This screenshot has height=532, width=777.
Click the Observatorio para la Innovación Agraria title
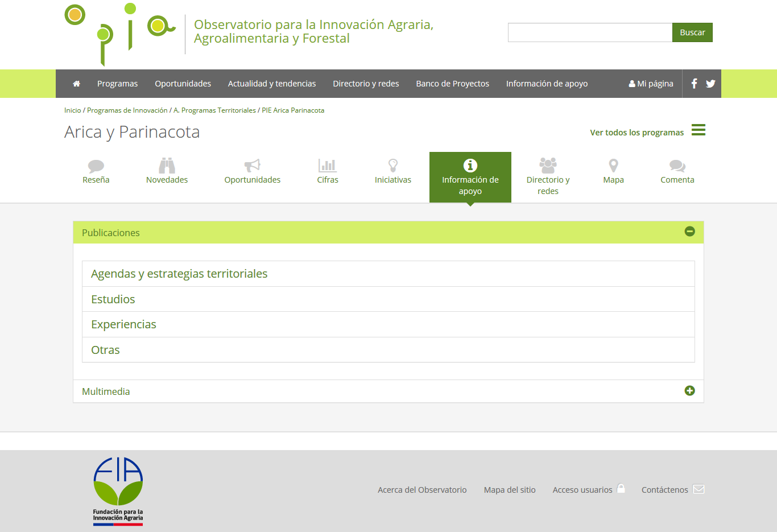tap(313, 31)
